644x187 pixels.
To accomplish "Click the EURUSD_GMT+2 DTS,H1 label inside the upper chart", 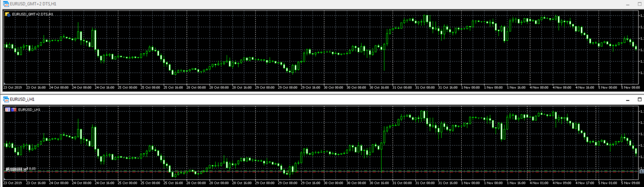I will [32, 14].
